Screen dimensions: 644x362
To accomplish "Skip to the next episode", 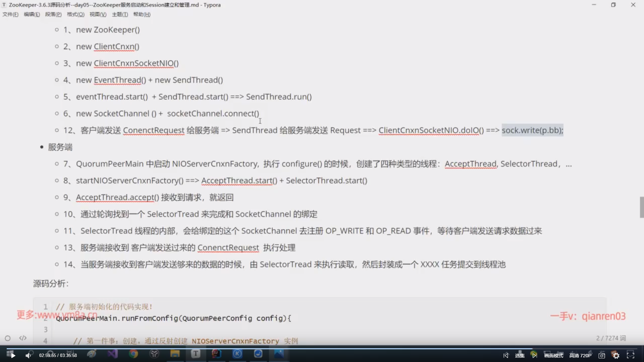I will 535,355.
